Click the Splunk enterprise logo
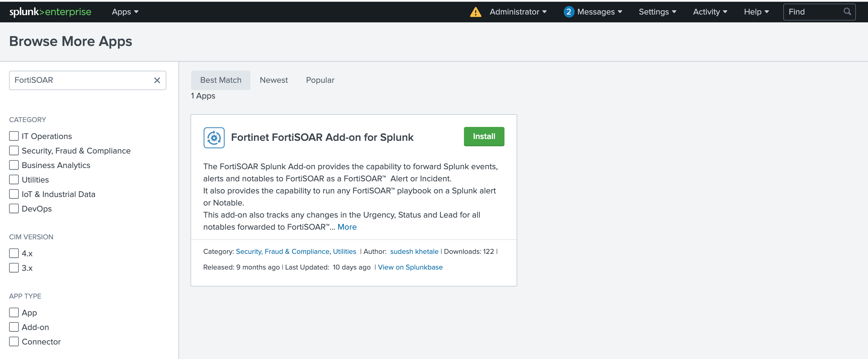The height and width of the screenshot is (359, 868). [x=50, y=12]
